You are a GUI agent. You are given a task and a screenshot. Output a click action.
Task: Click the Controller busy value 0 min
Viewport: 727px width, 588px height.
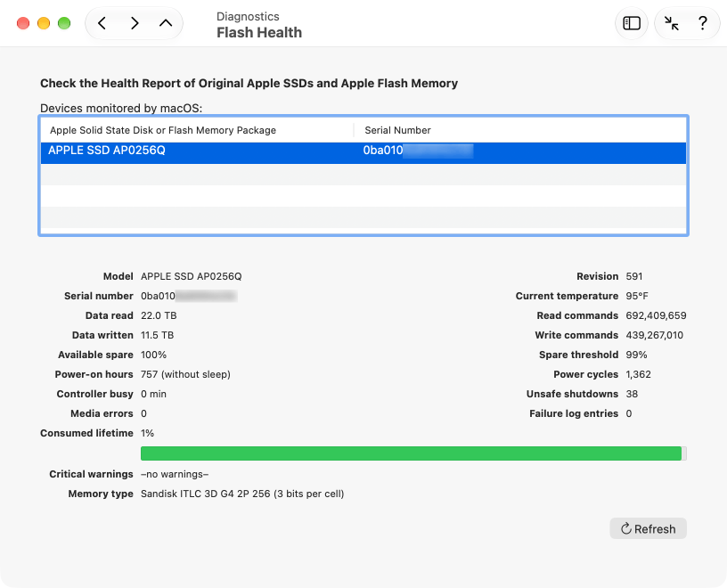[153, 394]
